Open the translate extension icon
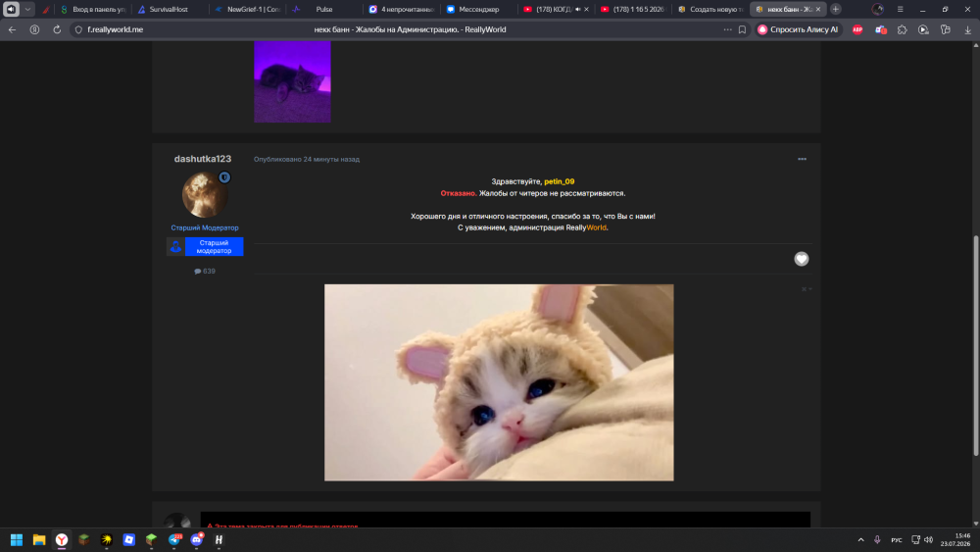 tap(881, 29)
